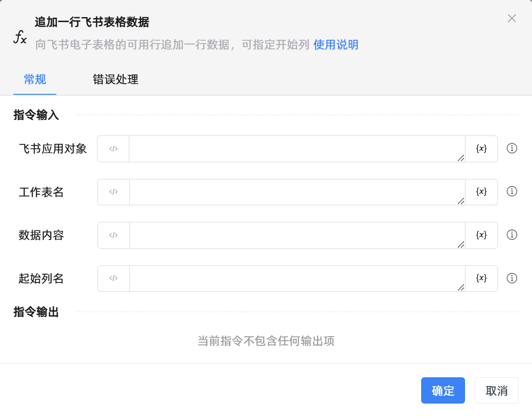
Task: Switch to the 错误处理 tab
Action: (x=115, y=80)
